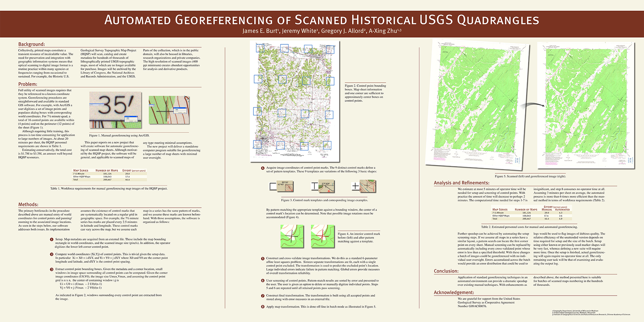Click the "Conclusion:" heading
644x322 pixels.
point(446,271)
